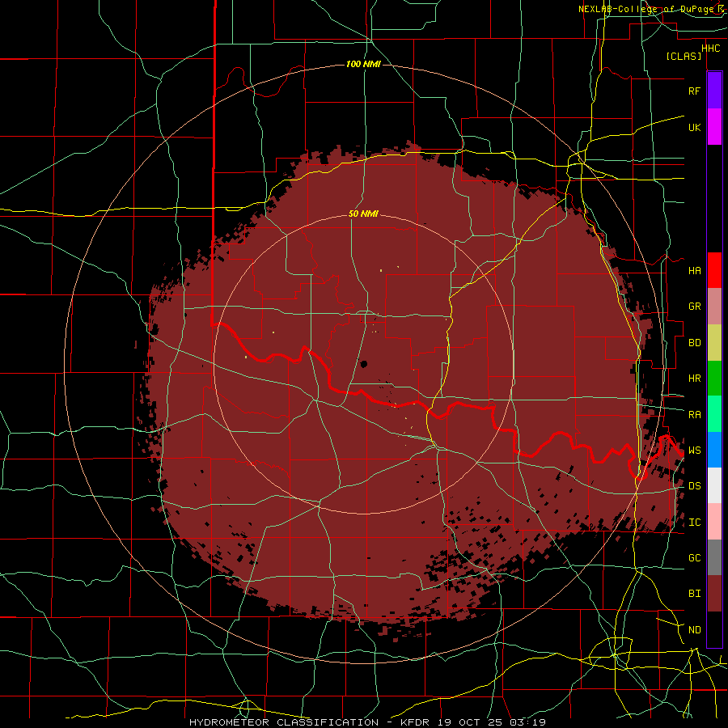
Task: Click the purple RF legend color block
Action: [714, 91]
